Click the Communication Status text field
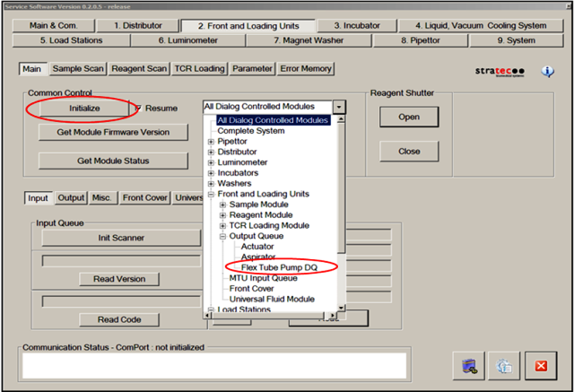The height and width of the screenshot is (392, 574). (214, 364)
